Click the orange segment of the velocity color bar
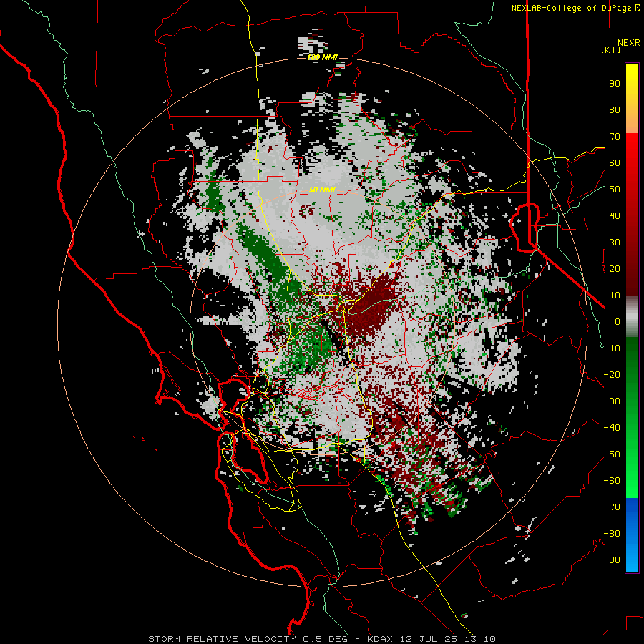Screen dimensions: 644x644 pos(632,122)
